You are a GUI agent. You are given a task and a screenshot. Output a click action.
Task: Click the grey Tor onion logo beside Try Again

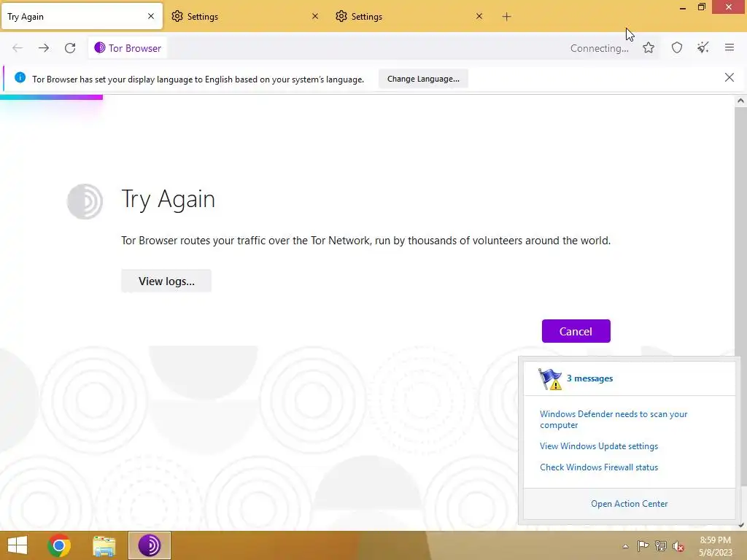(85, 201)
